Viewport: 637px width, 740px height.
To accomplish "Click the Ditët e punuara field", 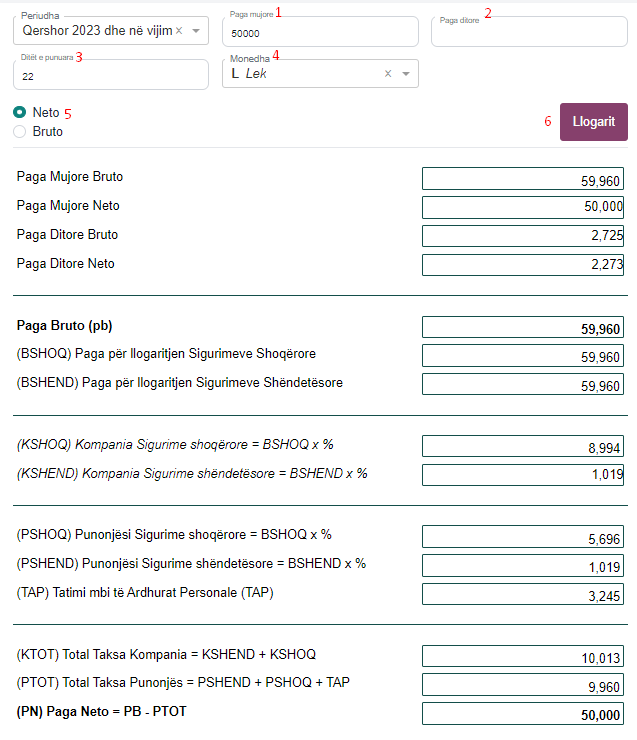I will [x=110, y=75].
